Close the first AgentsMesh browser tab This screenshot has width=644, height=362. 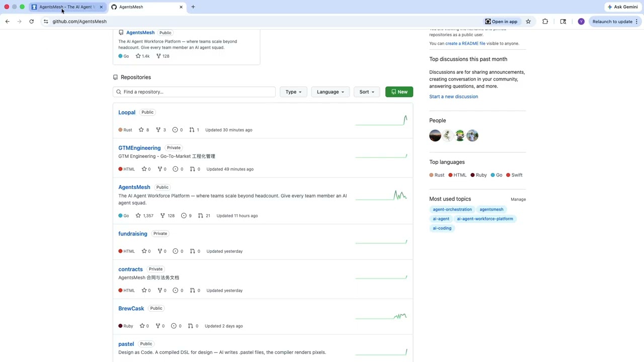(101, 7)
